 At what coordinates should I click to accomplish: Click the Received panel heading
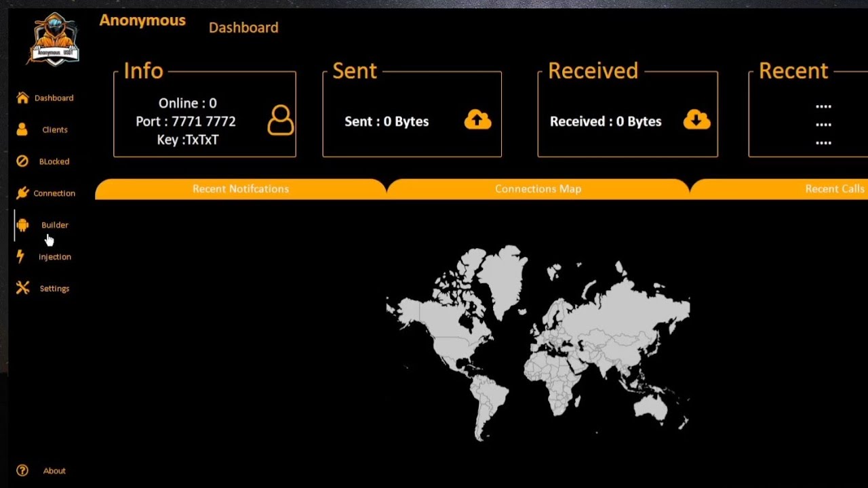click(x=593, y=71)
